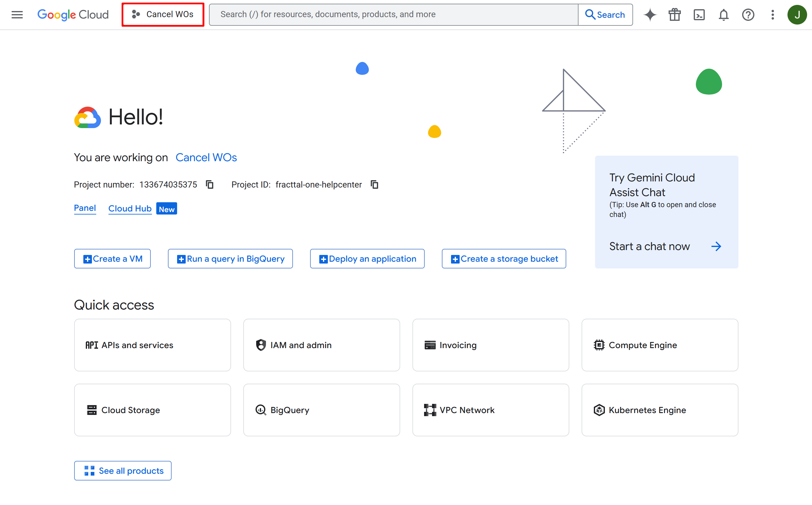Focus the resource search field
The width and height of the screenshot is (812, 505).
coord(394,14)
